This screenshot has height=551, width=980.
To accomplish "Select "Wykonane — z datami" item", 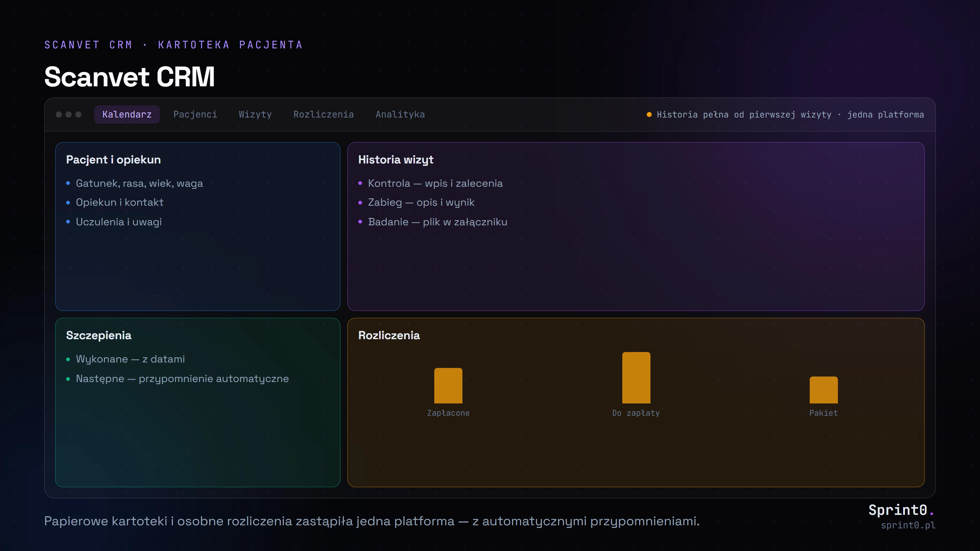I will pos(130,359).
